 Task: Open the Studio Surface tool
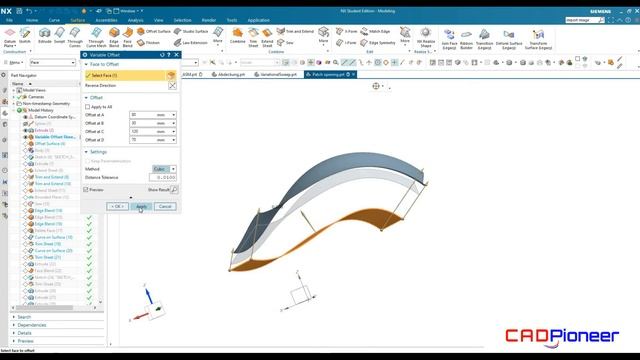pos(191,31)
